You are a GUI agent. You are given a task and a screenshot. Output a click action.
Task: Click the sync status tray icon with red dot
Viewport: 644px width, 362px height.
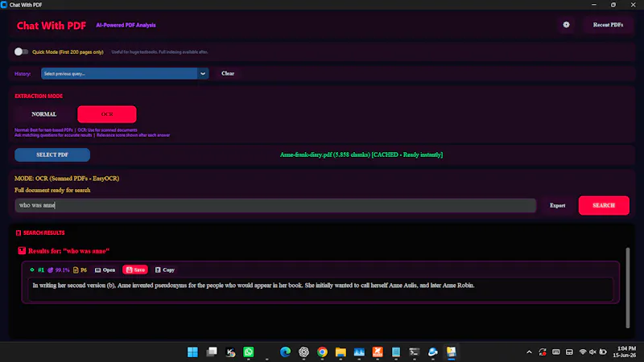pyautogui.click(x=543, y=352)
